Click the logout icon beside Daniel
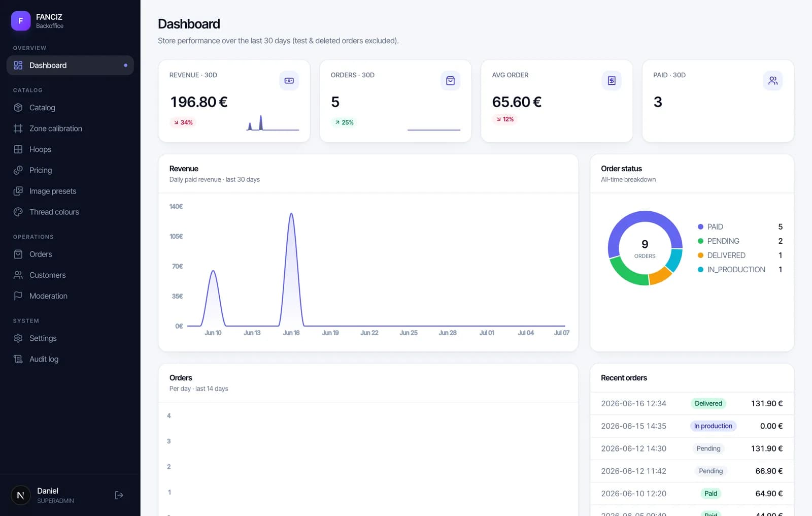Image resolution: width=812 pixels, height=516 pixels. point(119,495)
